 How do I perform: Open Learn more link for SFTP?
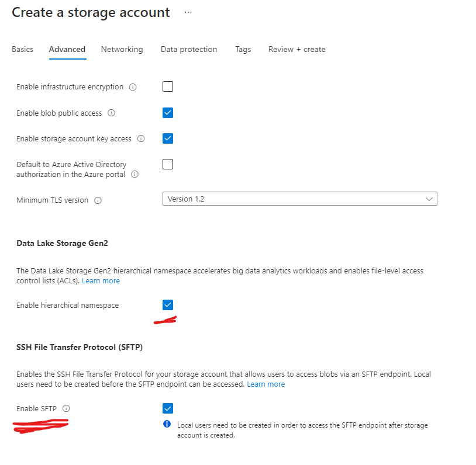point(265,384)
